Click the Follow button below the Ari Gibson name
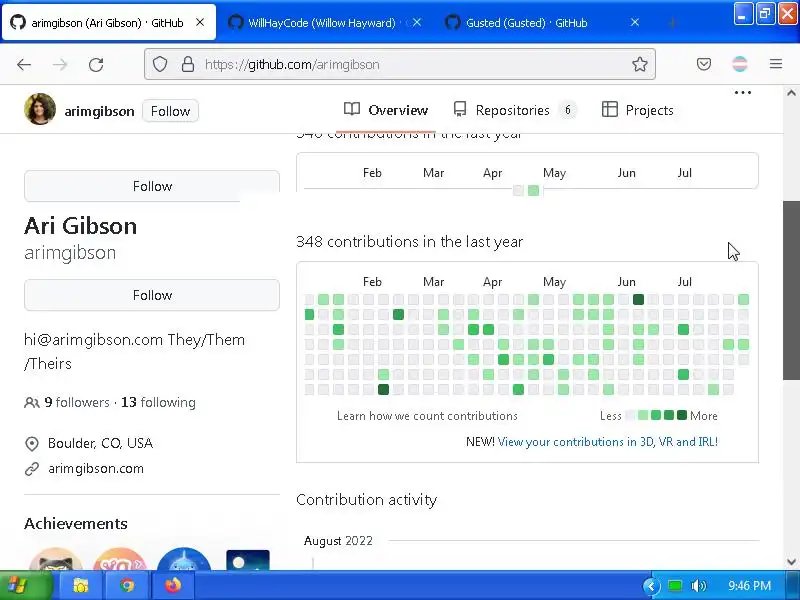Screen dimensions: 800x600 point(152,295)
